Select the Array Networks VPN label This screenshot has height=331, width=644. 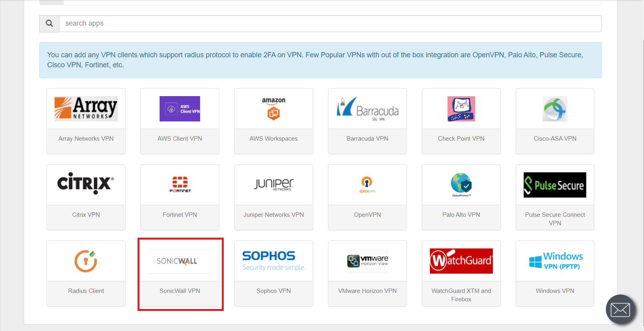(86, 139)
